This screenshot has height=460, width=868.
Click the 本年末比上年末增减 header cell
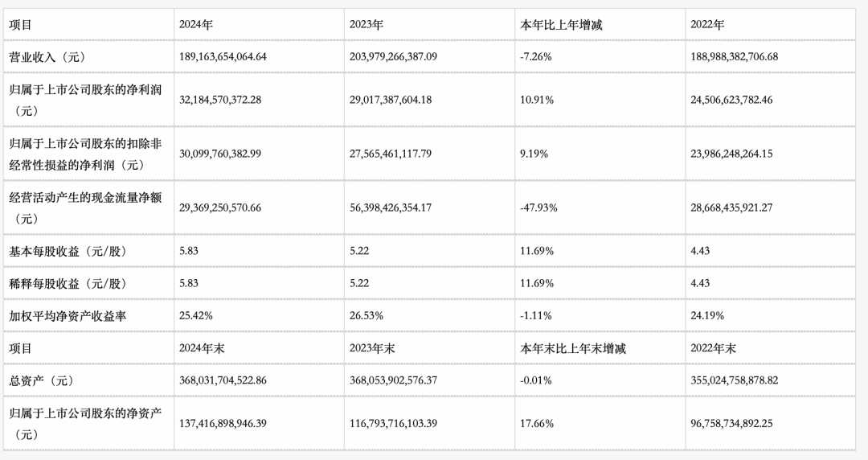pyautogui.click(x=573, y=348)
